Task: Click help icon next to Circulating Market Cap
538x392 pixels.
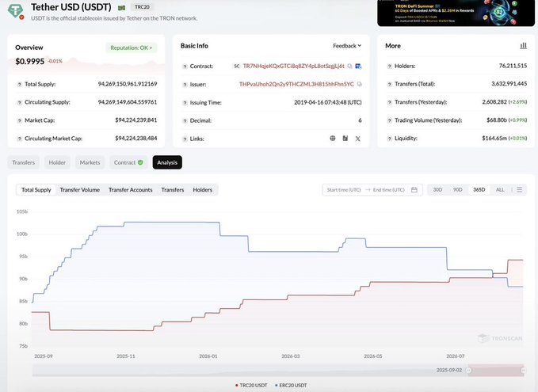Action: coord(20,139)
